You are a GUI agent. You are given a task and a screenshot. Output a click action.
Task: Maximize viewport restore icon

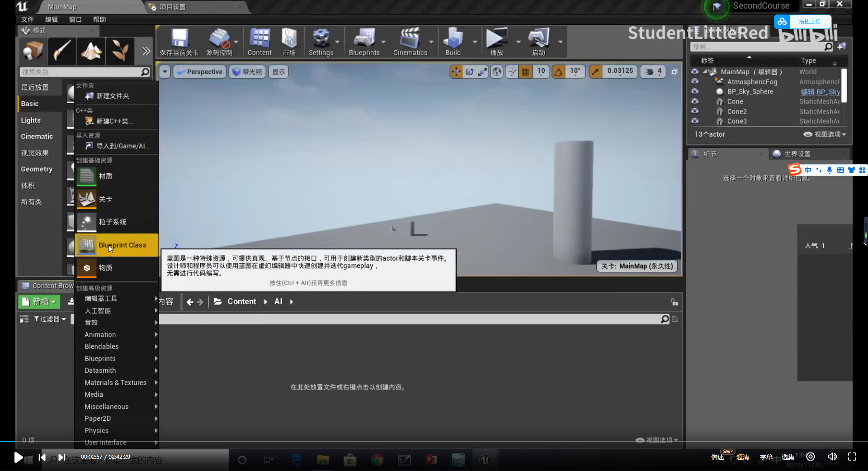point(675,71)
